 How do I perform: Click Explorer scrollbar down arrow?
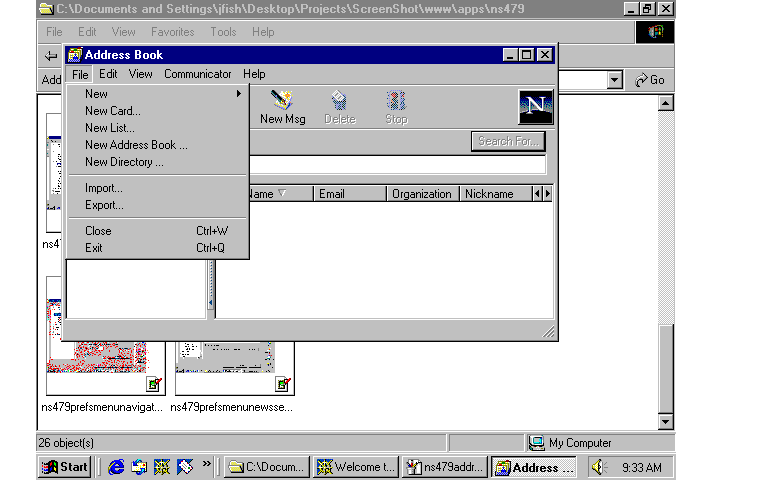[665, 421]
